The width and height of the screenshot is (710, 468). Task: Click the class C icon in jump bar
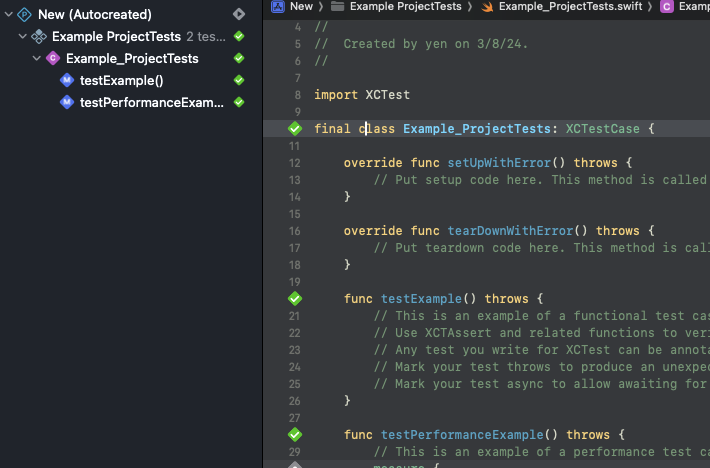tap(667, 6)
